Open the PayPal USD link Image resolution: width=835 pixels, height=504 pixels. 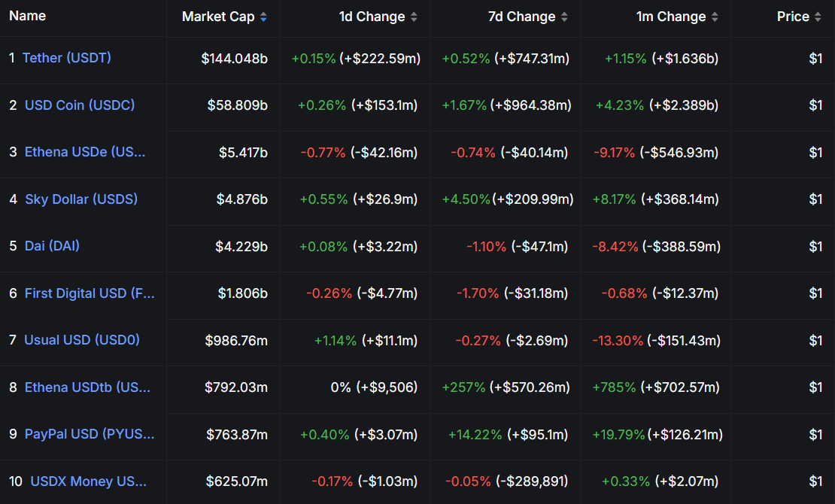point(90,434)
